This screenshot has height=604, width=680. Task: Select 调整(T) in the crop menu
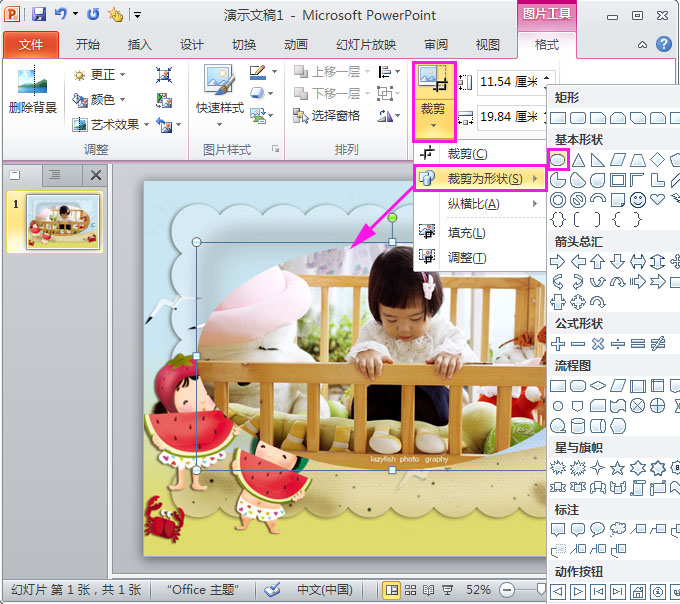tap(479, 258)
